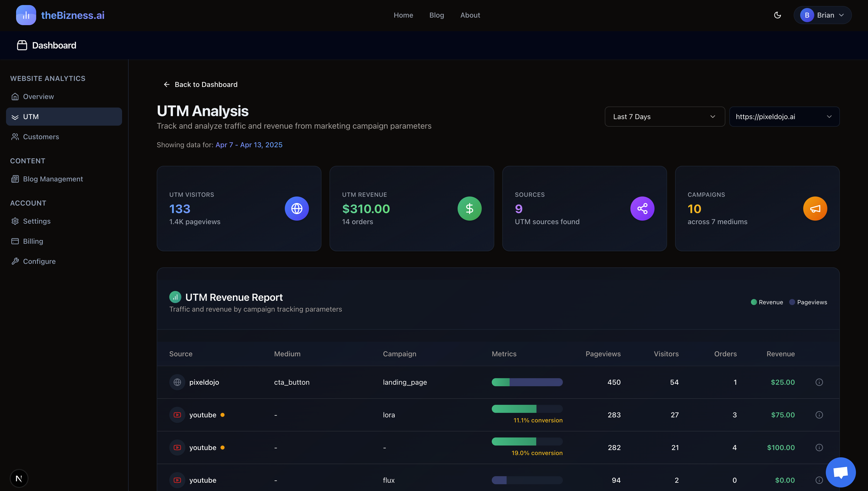Select Customers in sidebar
868x491 pixels.
click(41, 137)
